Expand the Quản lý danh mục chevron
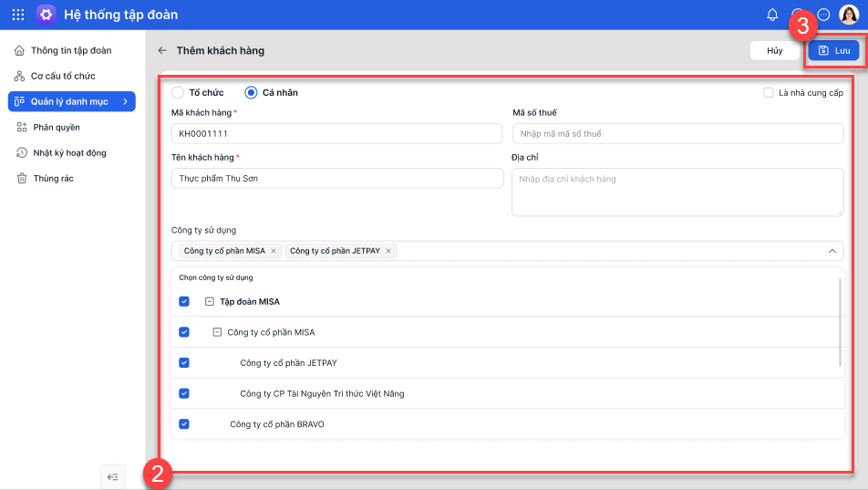The image size is (868, 490). click(x=126, y=101)
